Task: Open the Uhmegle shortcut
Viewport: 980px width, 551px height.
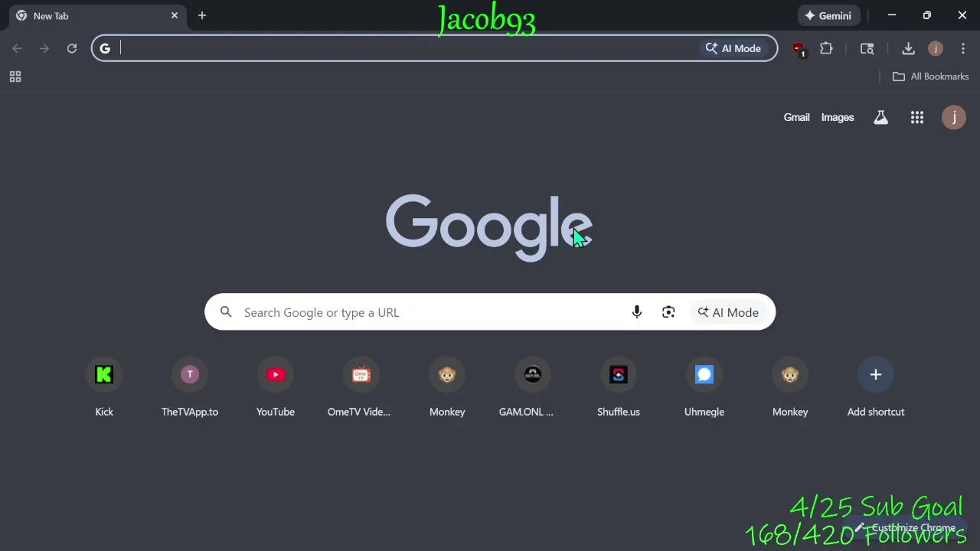Action: 704,374
